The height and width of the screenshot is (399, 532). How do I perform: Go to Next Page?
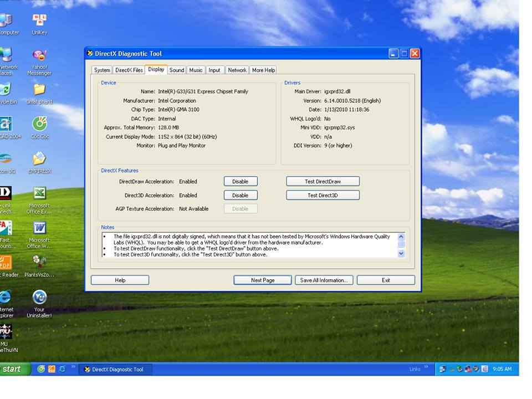[x=263, y=280]
